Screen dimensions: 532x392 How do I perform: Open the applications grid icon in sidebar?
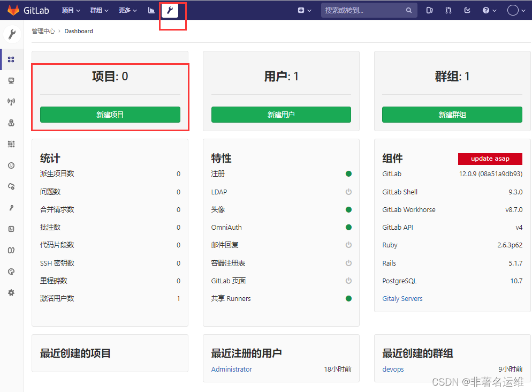point(11,144)
